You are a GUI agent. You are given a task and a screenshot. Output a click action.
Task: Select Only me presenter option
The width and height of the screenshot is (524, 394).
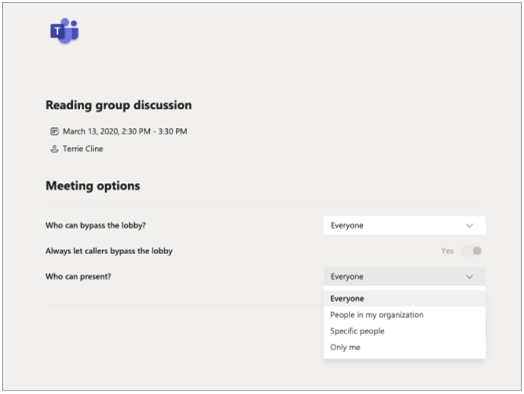(x=404, y=348)
